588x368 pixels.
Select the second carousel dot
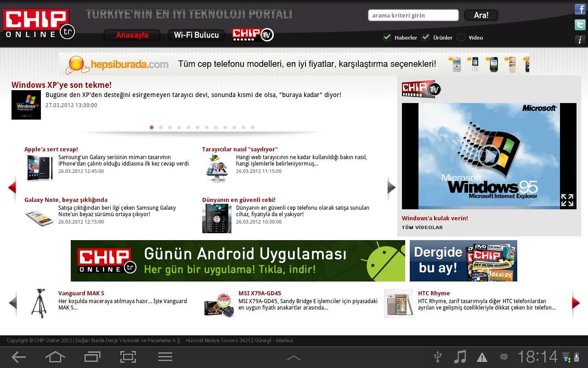(x=161, y=127)
